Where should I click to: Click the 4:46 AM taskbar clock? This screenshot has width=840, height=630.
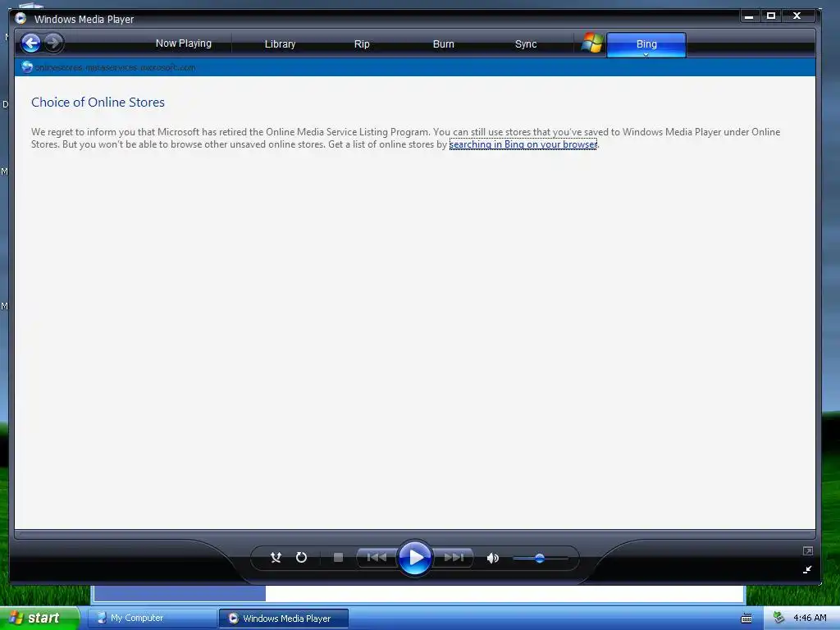tap(810, 619)
